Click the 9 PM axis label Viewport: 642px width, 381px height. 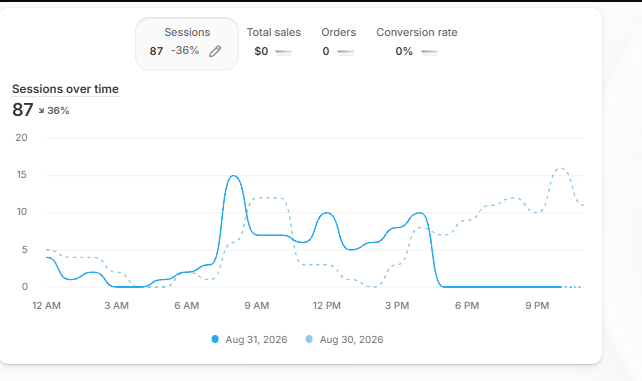pyautogui.click(x=537, y=306)
